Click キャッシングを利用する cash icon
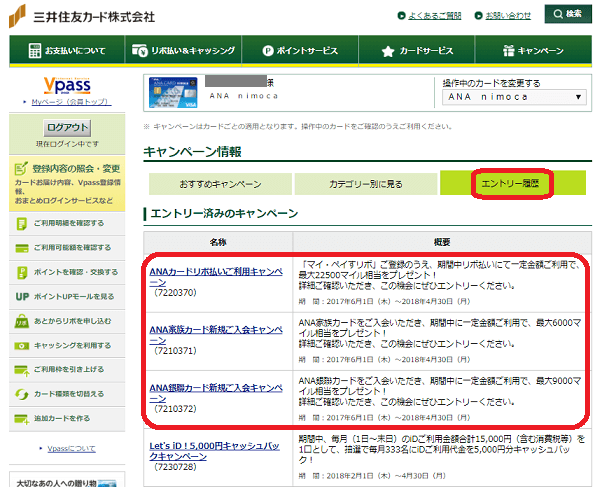Image resolution: width=604 pixels, height=487 pixels. 22,346
